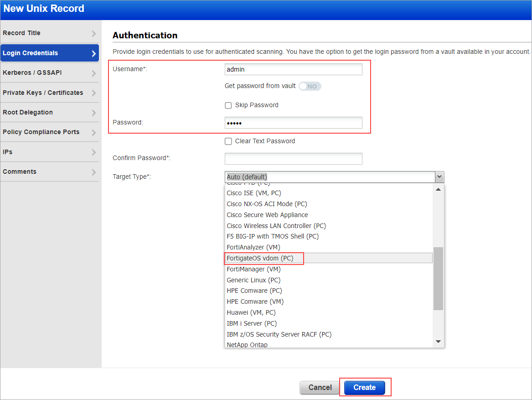
Task: Click the Record Title section chevron arrow
Action: (94, 33)
